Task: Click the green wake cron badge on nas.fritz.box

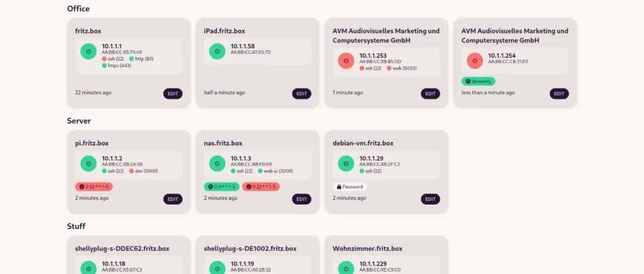Action: coord(221,187)
